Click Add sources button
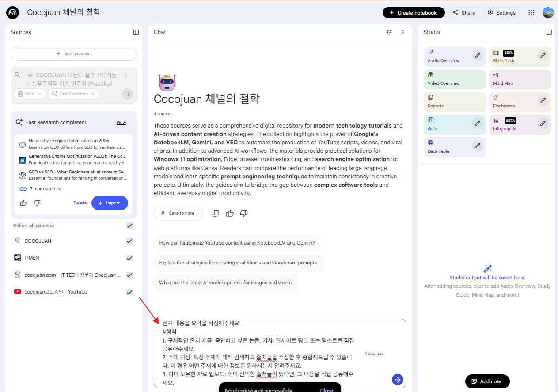Viewport: 558px width, 392px height. (x=73, y=54)
